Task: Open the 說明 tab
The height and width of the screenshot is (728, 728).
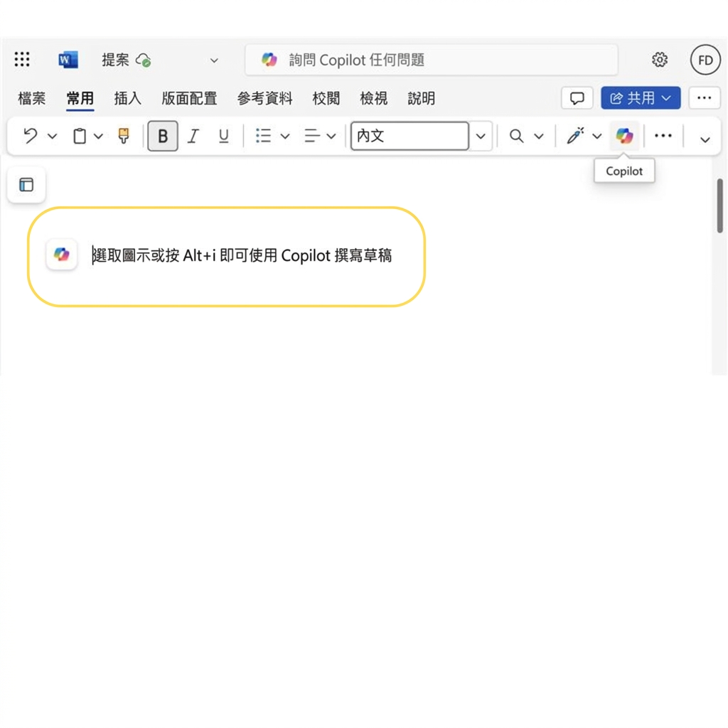Action: [x=421, y=98]
